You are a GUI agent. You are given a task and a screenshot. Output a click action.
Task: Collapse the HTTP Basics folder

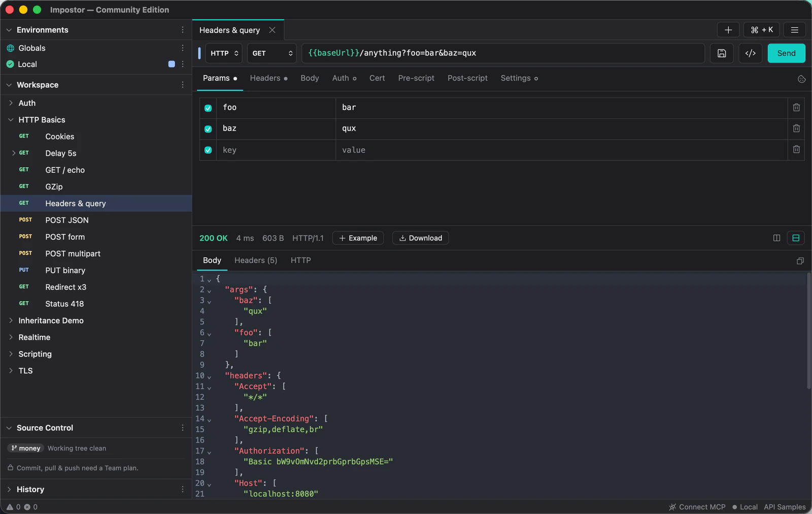click(x=11, y=119)
